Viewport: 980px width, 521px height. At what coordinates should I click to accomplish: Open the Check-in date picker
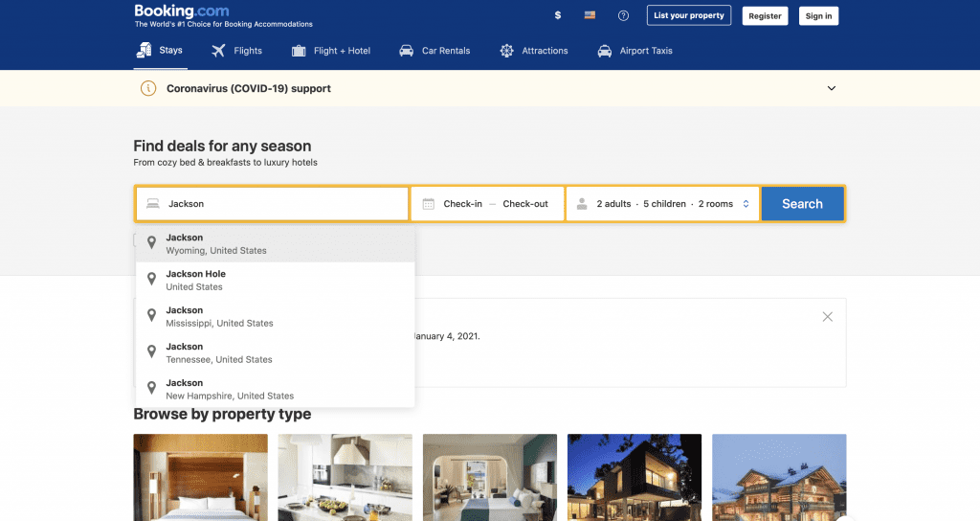462,204
